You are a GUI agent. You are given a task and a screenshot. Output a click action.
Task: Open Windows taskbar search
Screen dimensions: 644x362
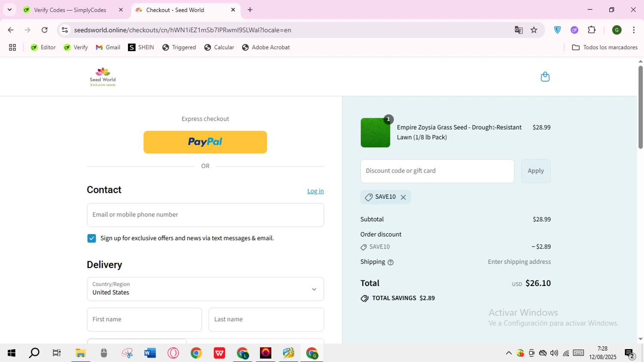pos(34,353)
